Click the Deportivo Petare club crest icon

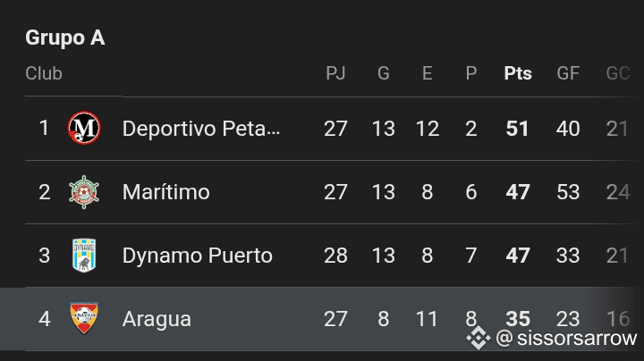point(84,128)
